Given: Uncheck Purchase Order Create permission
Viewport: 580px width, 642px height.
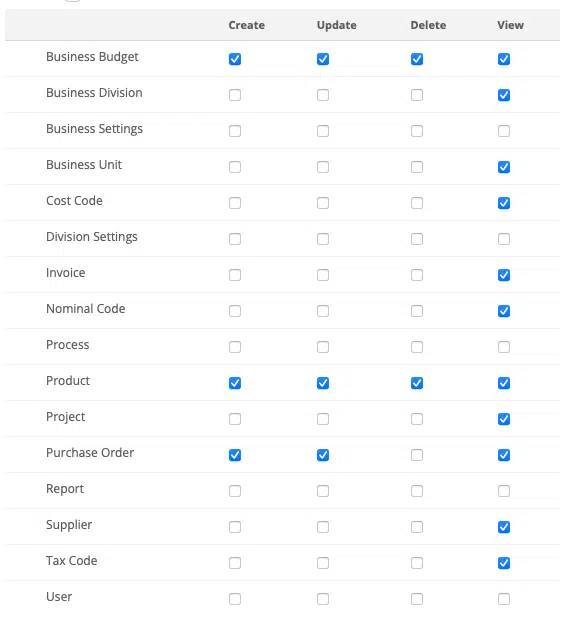Looking at the screenshot, I should (235, 455).
